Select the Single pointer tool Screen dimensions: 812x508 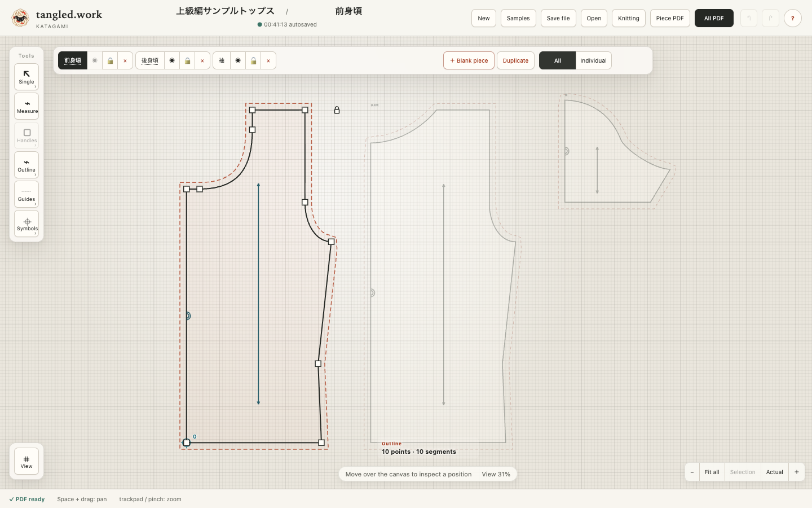(27, 77)
